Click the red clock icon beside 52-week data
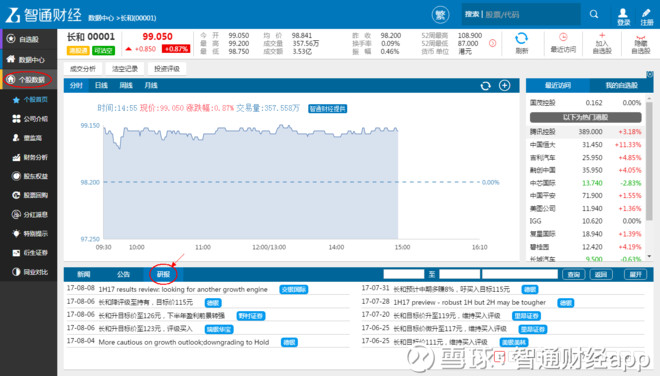This screenshot has height=376, width=660. pos(492,43)
